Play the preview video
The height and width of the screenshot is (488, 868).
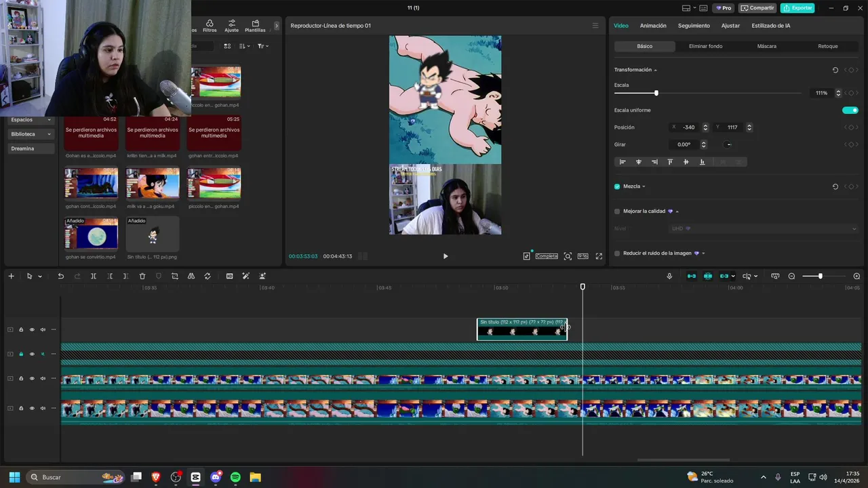[446, 256]
